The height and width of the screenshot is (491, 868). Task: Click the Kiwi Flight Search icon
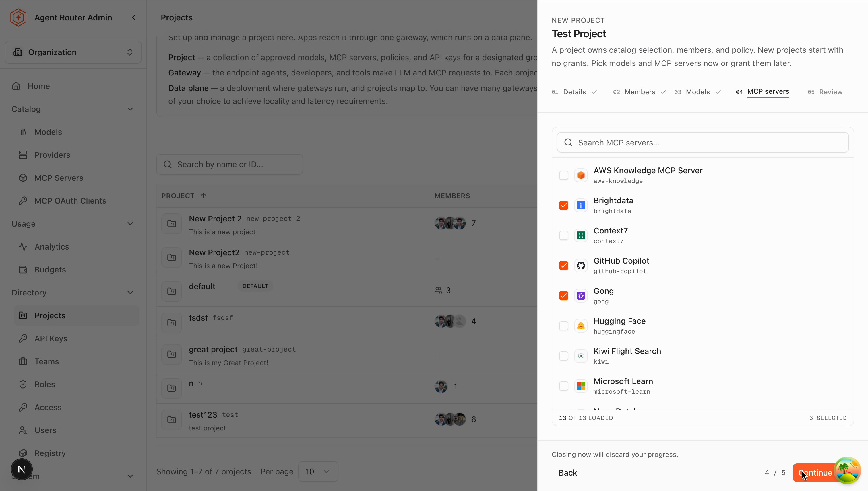(x=581, y=356)
